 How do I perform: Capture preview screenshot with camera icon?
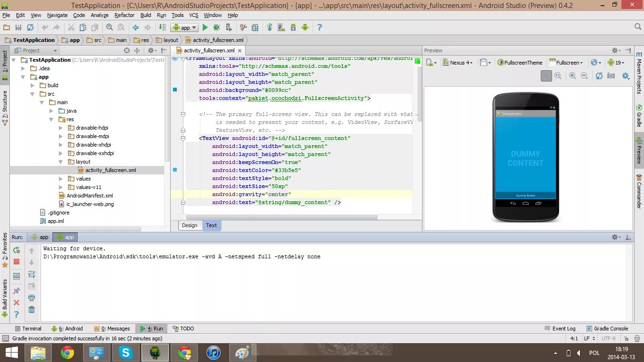[x=611, y=76]
